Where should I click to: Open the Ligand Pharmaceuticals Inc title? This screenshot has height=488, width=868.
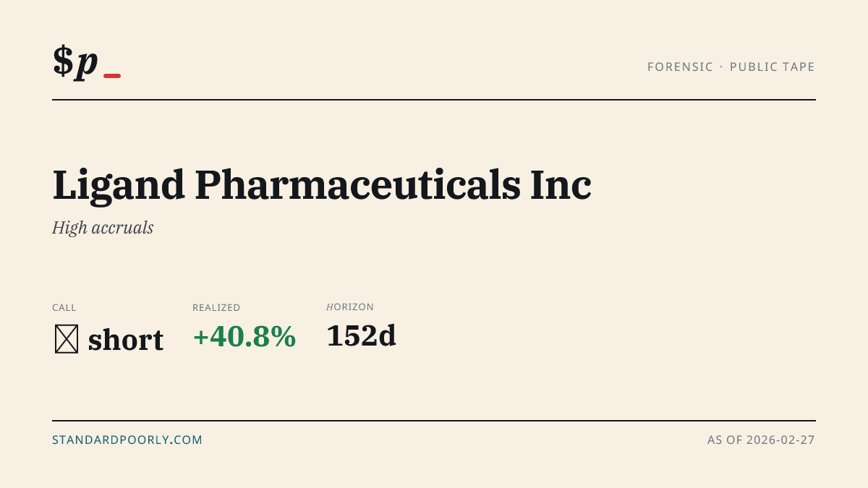click(322, 185)
